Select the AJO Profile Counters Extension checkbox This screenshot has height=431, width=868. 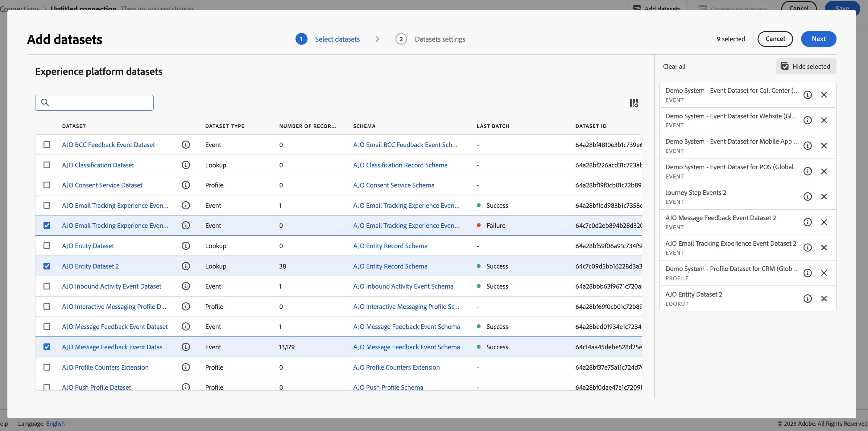(47, 367)
